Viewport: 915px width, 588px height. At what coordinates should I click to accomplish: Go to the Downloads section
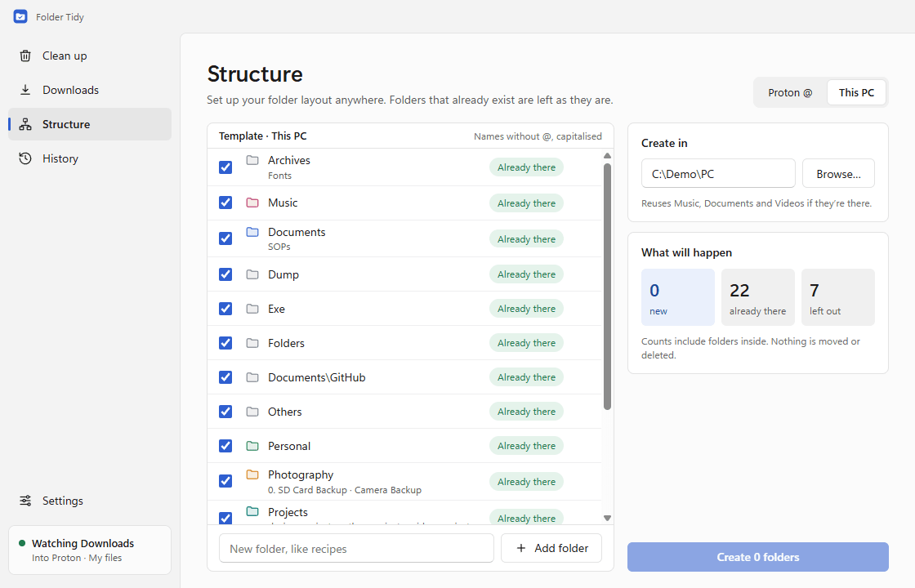tap(90, 90)
